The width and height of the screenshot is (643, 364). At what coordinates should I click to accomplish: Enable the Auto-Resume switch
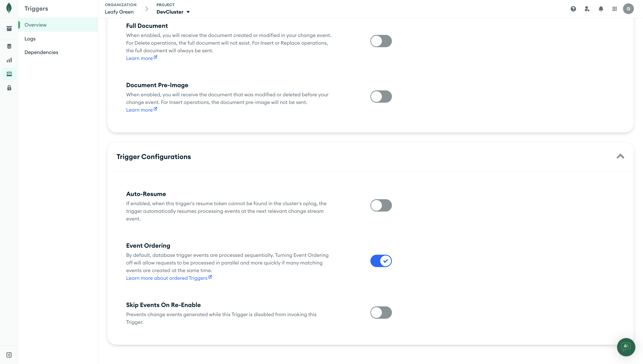click(x=381, y=206)
